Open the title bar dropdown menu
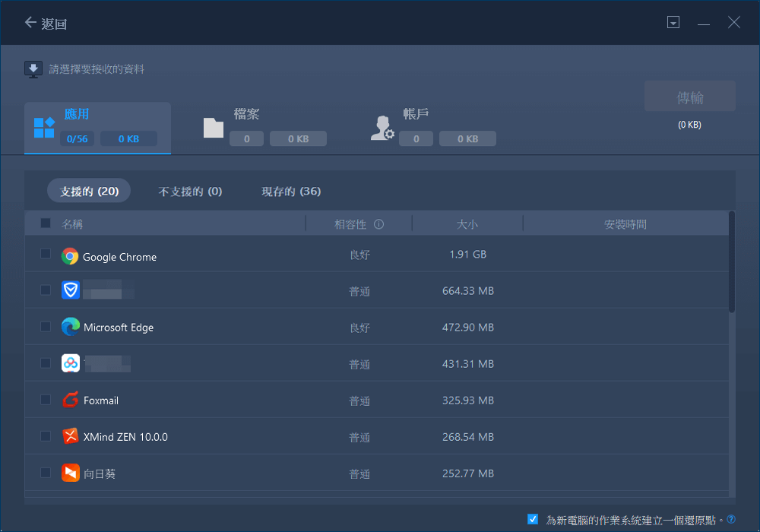The image size is (760, 532). coord(673,23)
